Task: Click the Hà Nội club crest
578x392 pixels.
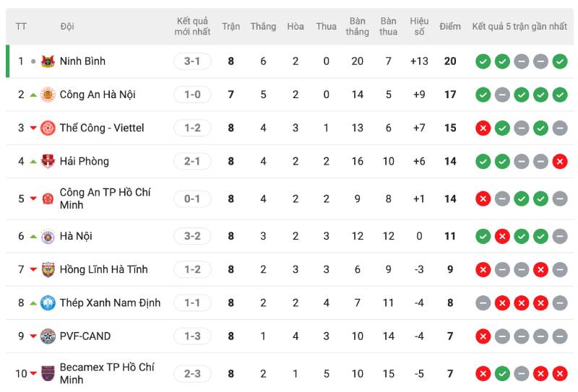Action: coord(48,236)
